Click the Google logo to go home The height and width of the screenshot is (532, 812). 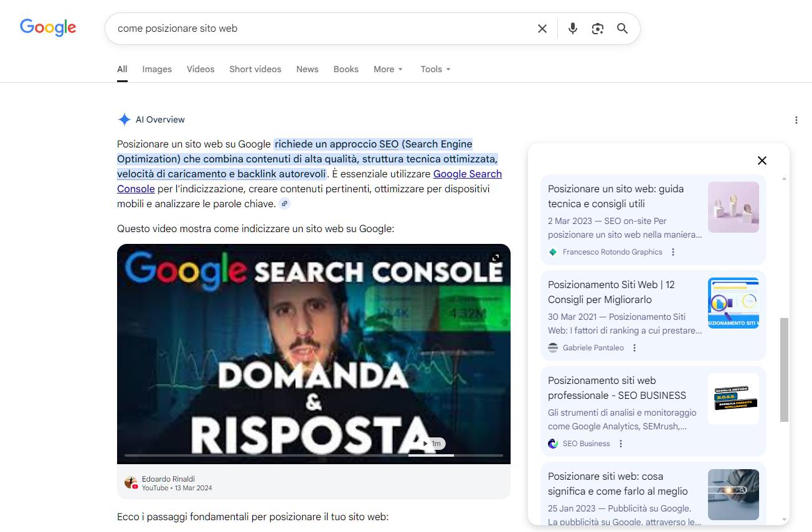pos(48,27)
